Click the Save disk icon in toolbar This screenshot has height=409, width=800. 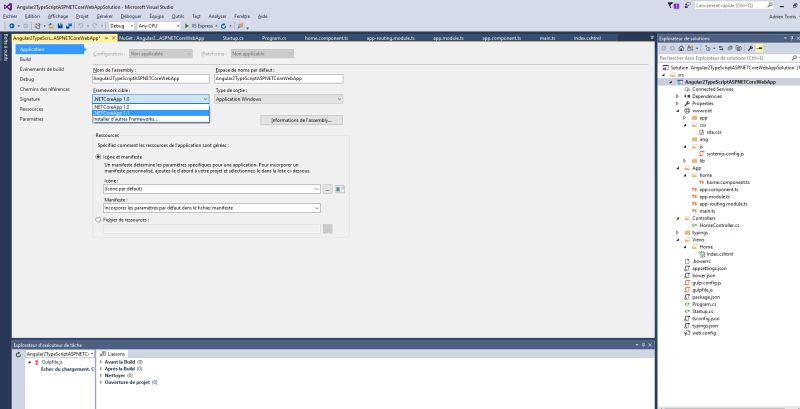[60, 25]
